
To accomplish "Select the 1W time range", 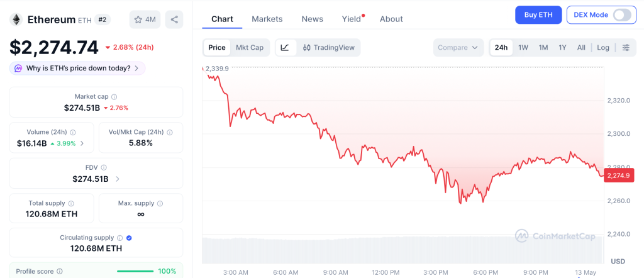I will point(523,48).
